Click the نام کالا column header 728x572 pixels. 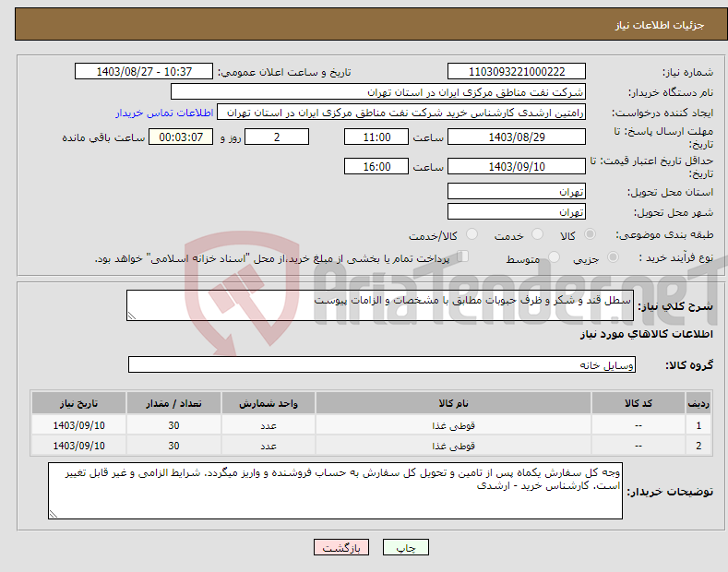coord(454,403)
